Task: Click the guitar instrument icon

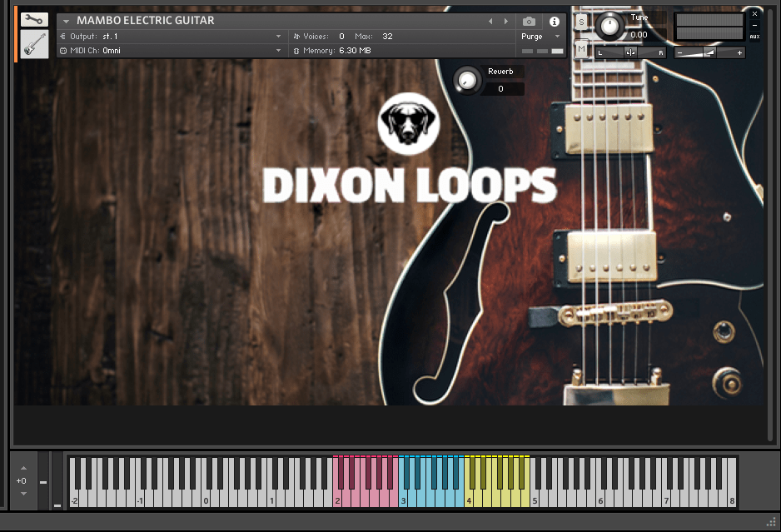Action: [34, 44]
